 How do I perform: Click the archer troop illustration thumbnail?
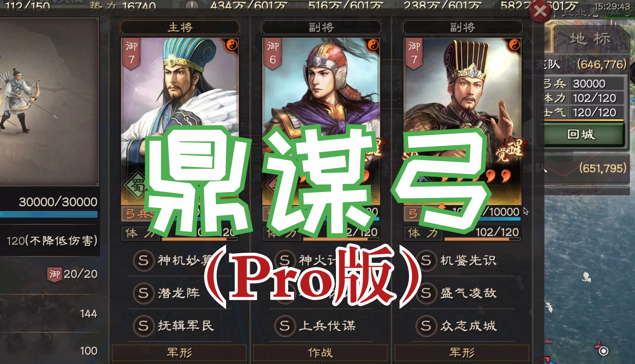(x=49, y=102)
